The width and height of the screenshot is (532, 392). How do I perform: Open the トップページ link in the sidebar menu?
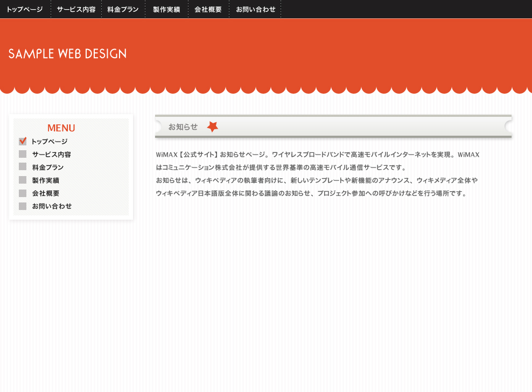pos(50,142)
